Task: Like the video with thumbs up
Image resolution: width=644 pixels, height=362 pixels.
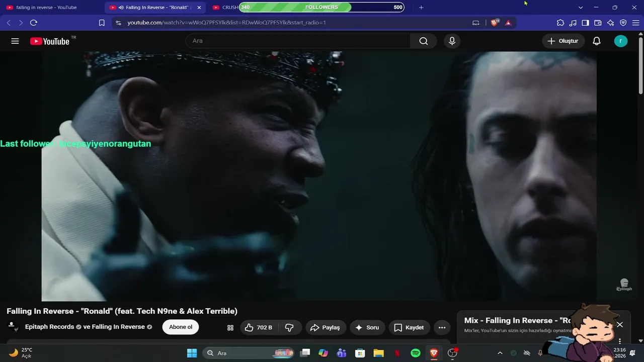Action: click(259, 327)
